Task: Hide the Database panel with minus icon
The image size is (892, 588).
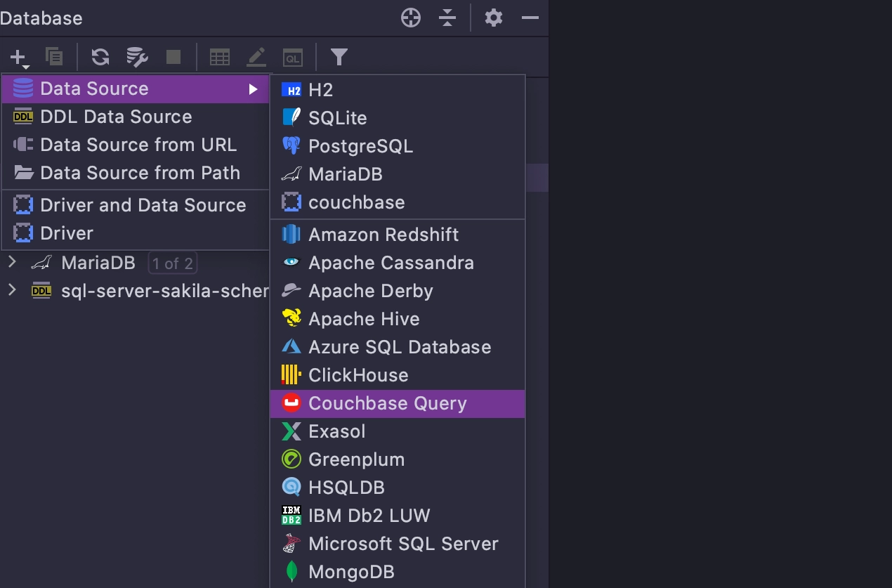Action: tap(530, 18)
